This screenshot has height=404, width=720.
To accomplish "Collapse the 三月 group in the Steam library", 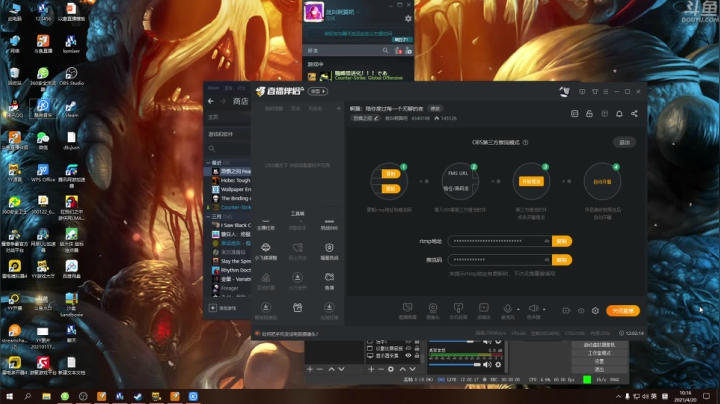I will point(208,216).
